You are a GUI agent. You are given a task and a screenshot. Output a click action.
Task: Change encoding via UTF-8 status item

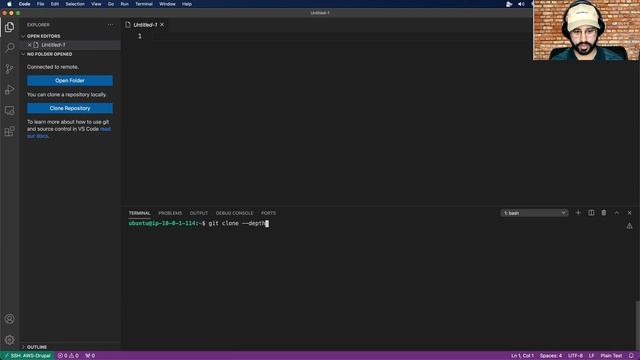click(576, 356)
